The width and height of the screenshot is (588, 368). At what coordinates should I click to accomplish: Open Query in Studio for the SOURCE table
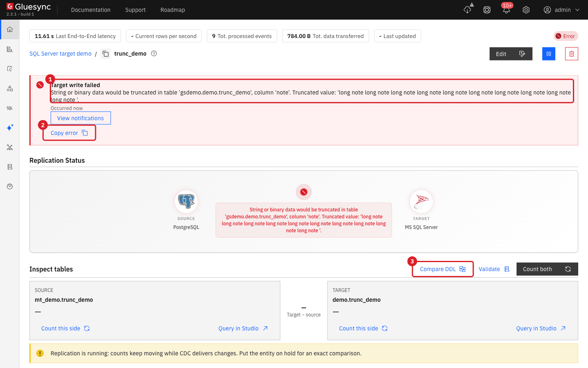tap(243, 328)
